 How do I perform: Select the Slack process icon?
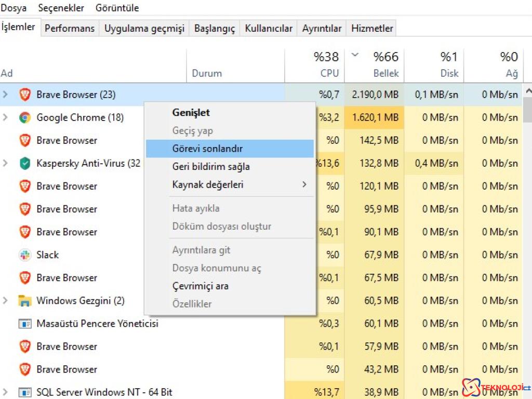(25, 255)
